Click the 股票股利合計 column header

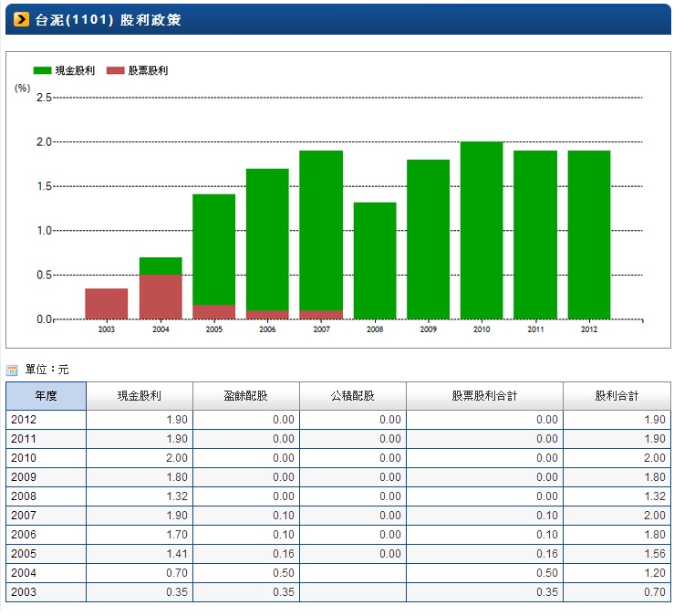484,396
